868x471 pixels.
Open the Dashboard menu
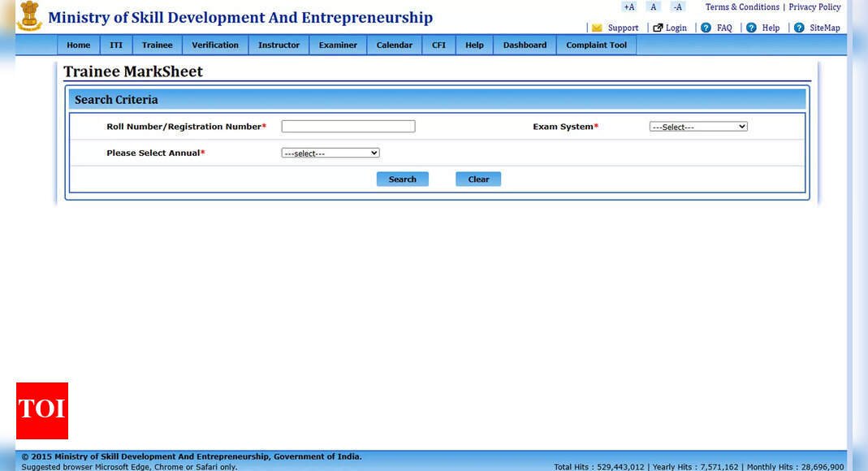tap(525, 45)
